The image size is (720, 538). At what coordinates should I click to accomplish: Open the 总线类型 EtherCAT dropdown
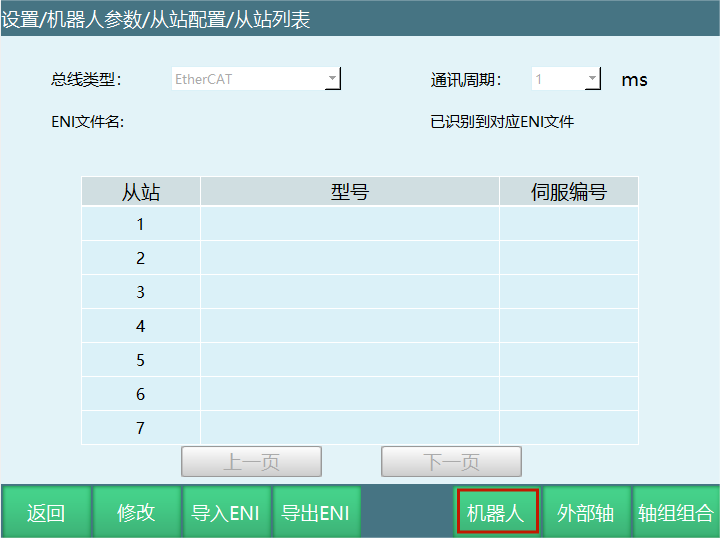click(x=333, y=79)
